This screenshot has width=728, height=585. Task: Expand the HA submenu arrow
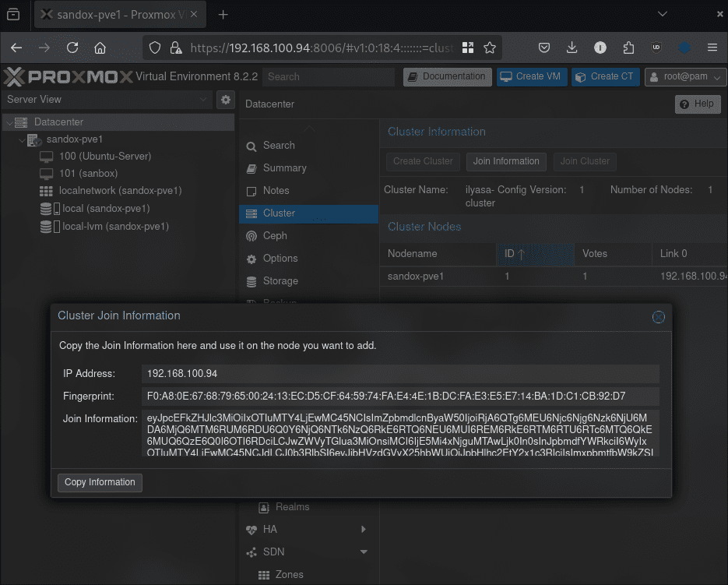[364, 530]
